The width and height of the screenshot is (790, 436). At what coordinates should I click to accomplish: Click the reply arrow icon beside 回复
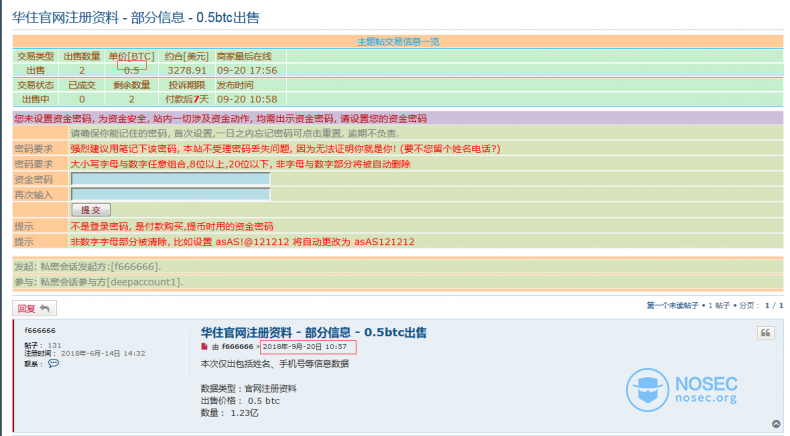click(x=45, y=308)
